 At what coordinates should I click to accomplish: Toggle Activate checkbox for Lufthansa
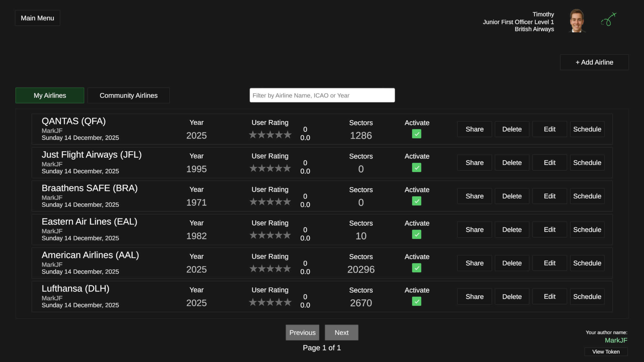coord(416,301)
